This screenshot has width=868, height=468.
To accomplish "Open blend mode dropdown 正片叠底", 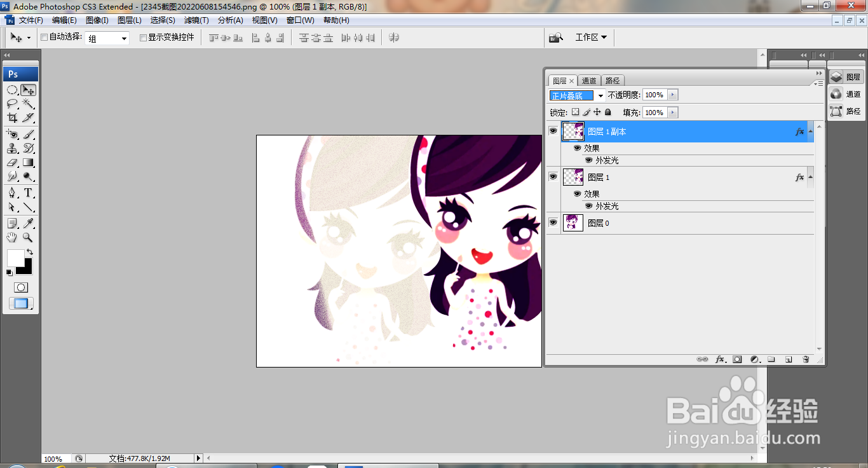I will pos(577,95).
